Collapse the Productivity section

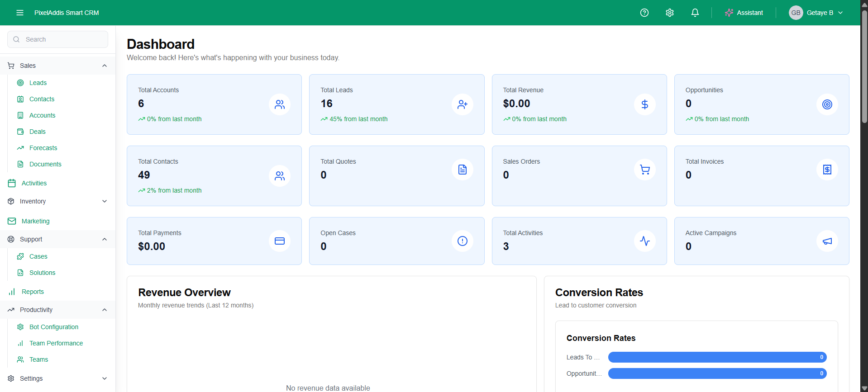(x=58, y=310)
